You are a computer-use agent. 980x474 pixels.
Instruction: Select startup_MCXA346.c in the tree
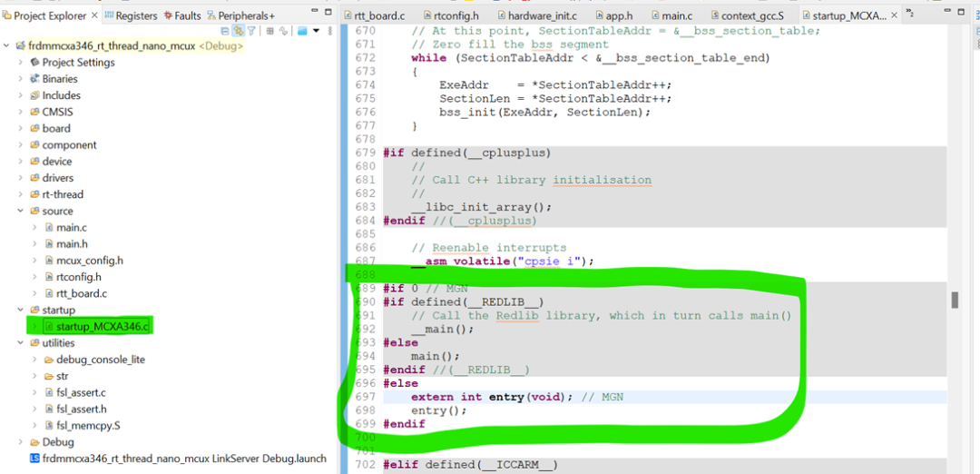point(103,326)
